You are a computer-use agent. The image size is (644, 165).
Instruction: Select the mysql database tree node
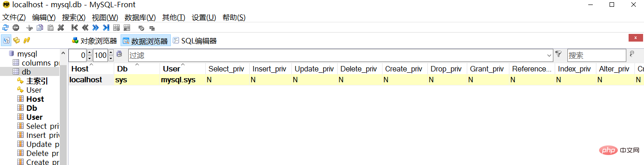pos(27,54)
